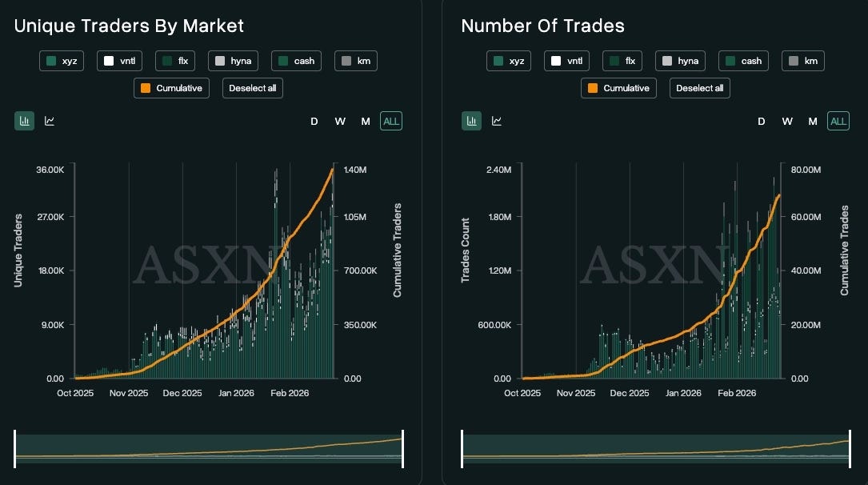
Task: Toggle Cumulative line in Number Of Trades chart
Action: pos(619,88)
